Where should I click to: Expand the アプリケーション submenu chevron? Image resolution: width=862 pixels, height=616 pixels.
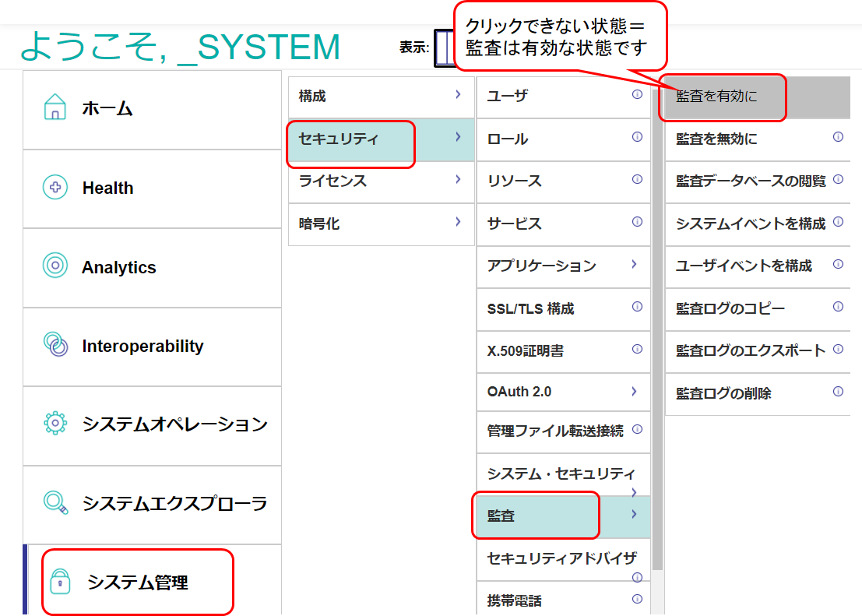point(634,265)
